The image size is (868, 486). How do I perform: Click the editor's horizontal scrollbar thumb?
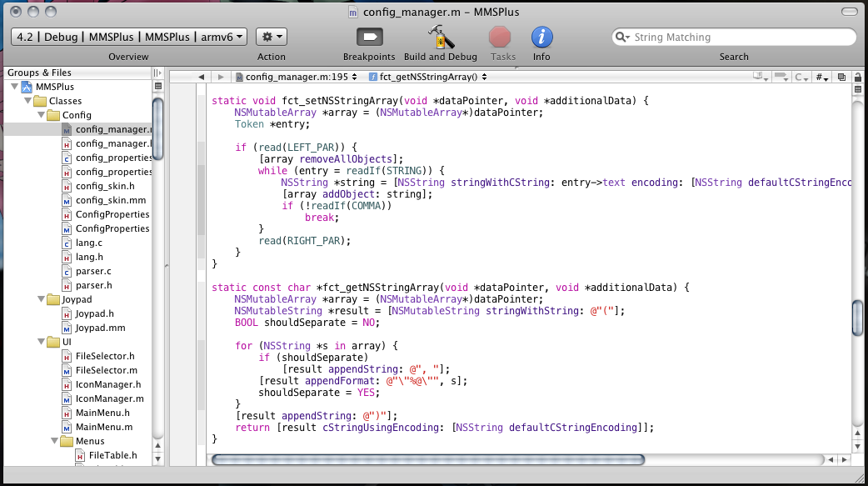(428, 459)
